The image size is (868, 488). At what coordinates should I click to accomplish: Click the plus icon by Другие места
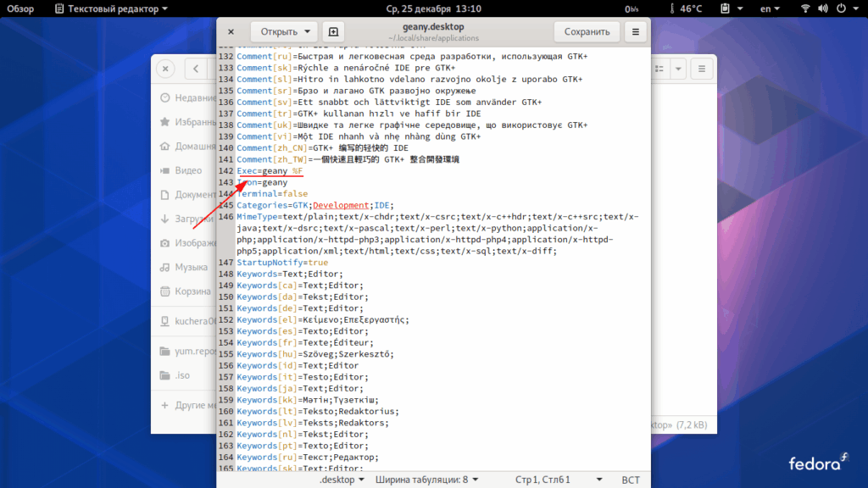coord(165,405)
